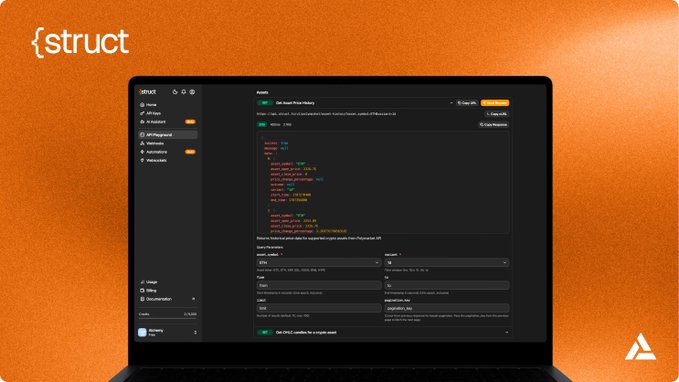Viewport: 679px width, 382px height.
Task: Click the Home house icon
Action: [x=142, y=105]
